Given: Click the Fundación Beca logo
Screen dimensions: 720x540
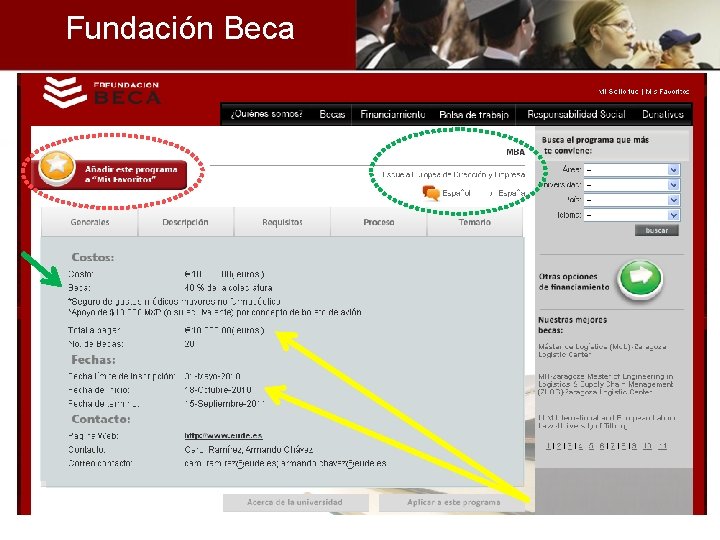Looking at the screenshot, I should (102, 92).
